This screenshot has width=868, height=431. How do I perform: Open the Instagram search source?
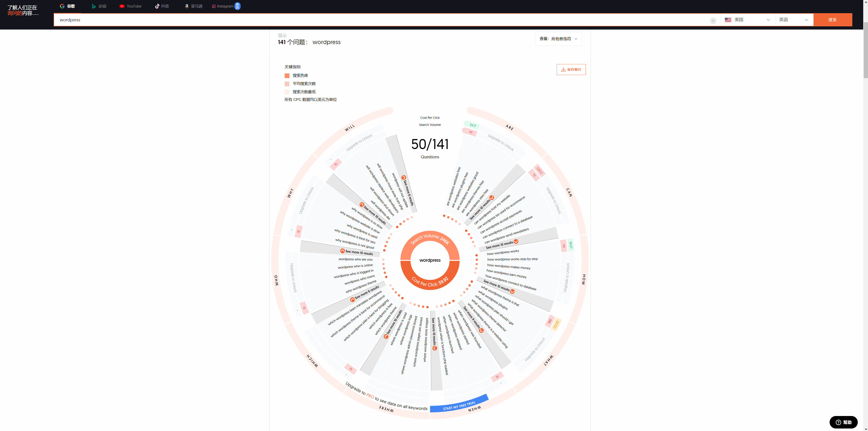[223, 6]
